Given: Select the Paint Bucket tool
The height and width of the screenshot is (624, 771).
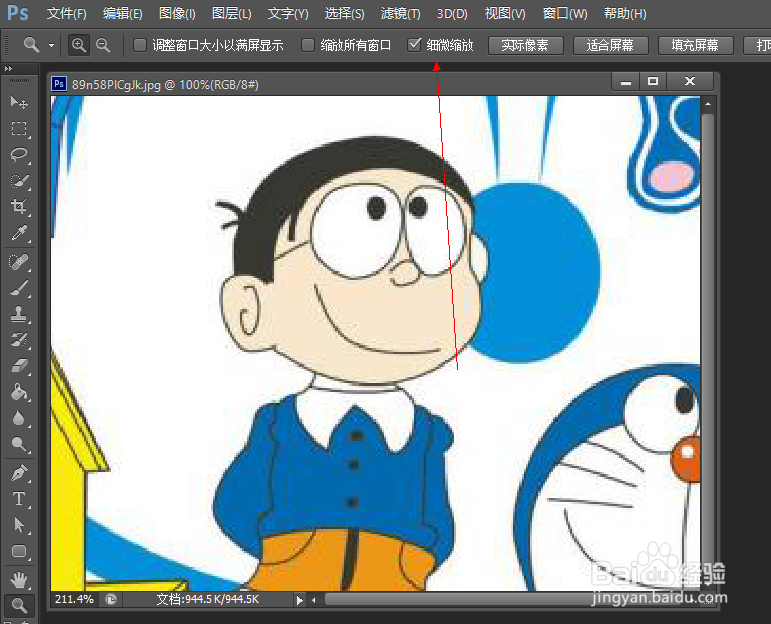Looking at the screenshot, I should click(x=19, y=392).
